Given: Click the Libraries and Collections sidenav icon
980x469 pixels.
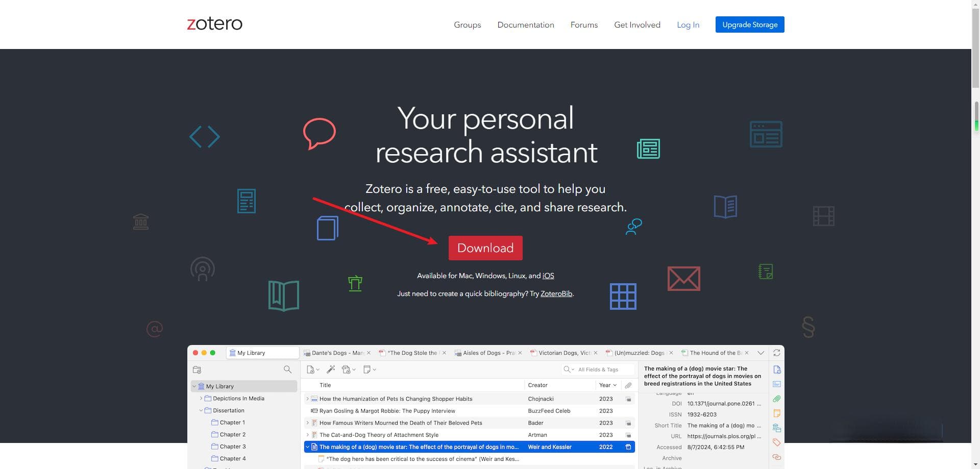Looking at the screenshot, I should coord(777,428).
